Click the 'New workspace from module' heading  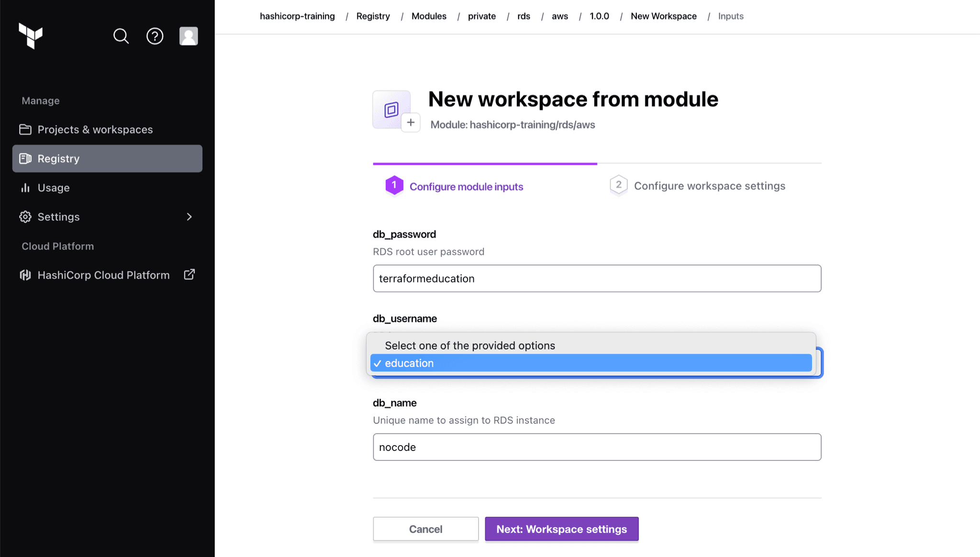(573, 99)
